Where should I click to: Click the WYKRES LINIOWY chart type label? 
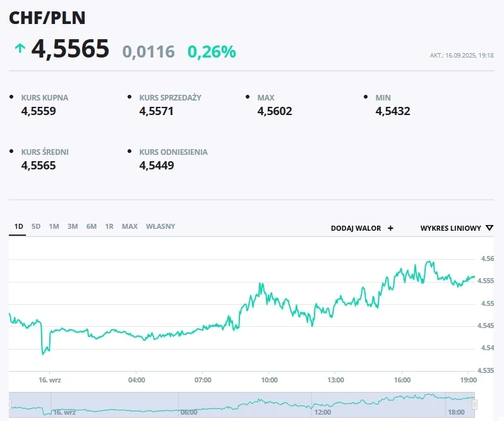point(450,228)
